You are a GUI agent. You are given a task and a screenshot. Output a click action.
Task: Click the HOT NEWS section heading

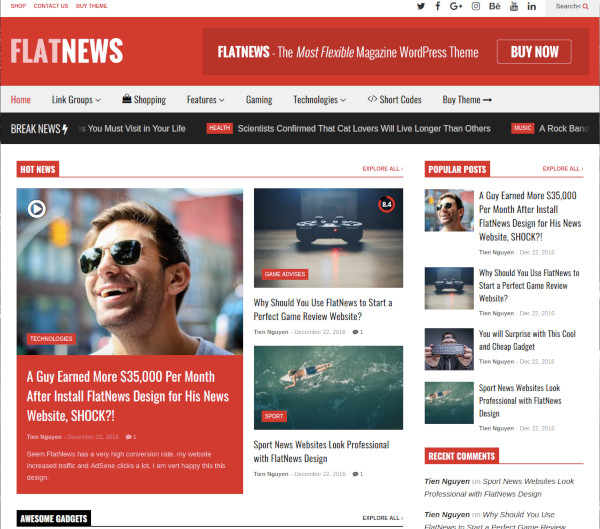[38, 169]
